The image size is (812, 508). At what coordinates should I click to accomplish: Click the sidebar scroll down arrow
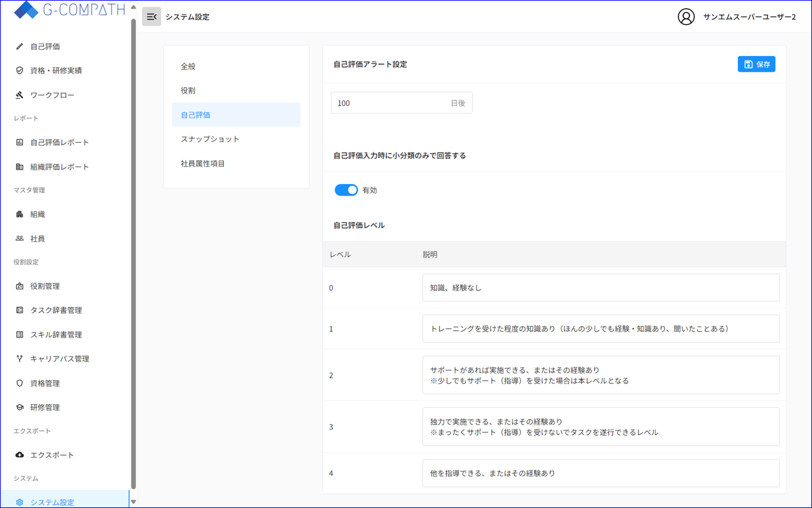pyautogui.click(x=134, y=502)
